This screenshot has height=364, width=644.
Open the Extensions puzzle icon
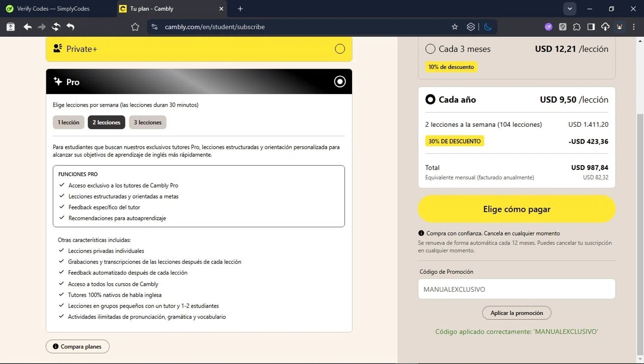pyautogui.click(x=577, y=27)
